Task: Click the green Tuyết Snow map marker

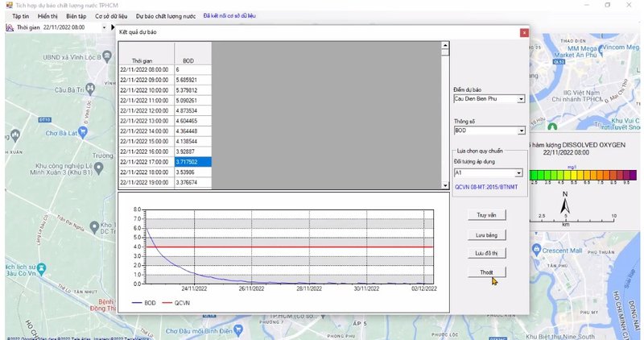Action: click(553, 126)
